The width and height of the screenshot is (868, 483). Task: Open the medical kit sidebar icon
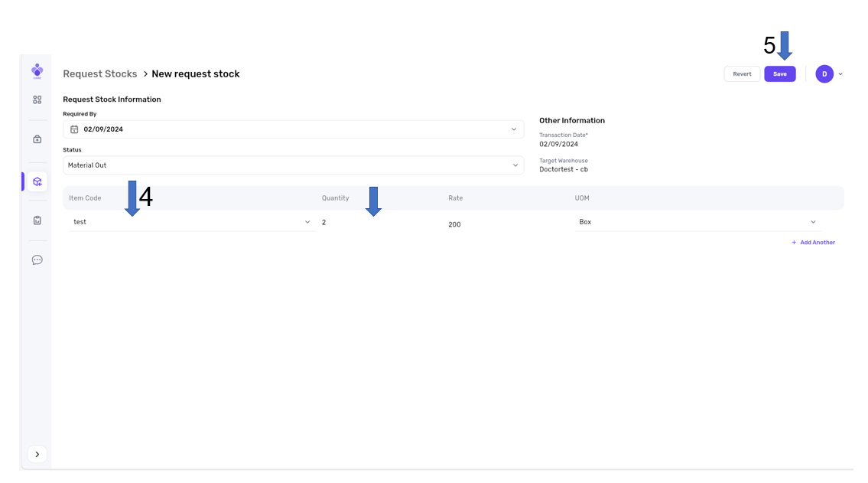pyautogui.click(x=37, y=139)
